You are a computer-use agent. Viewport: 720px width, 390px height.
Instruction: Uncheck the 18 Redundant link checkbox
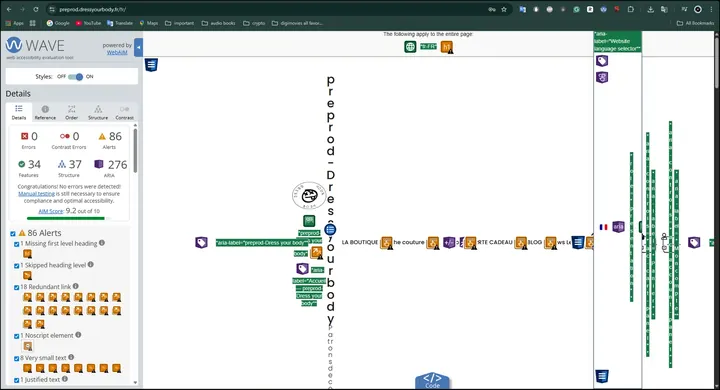(x=17, y=287)
